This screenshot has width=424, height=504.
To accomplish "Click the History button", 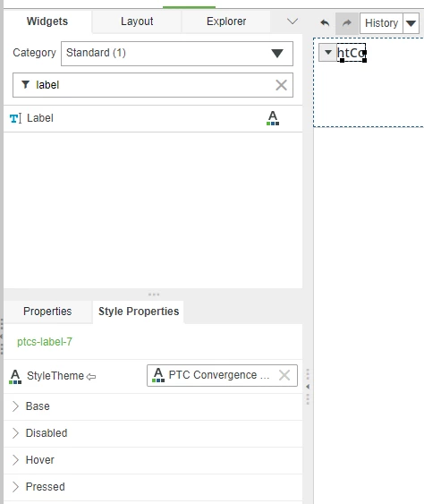I will coord(381,23).
